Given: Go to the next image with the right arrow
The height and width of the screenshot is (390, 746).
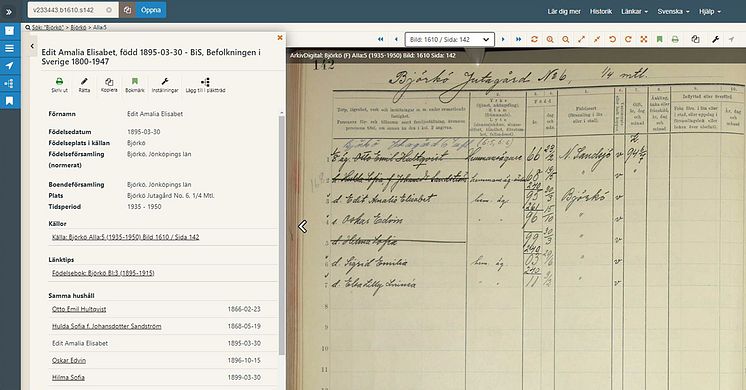Looking at the screenshot, I should point(503,39).
